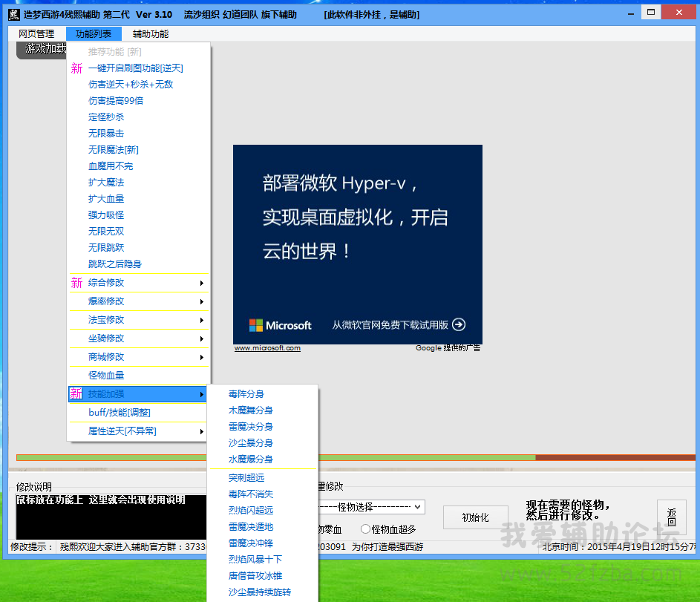
Task: Open the 功能列表 menu
Action: 94,34
